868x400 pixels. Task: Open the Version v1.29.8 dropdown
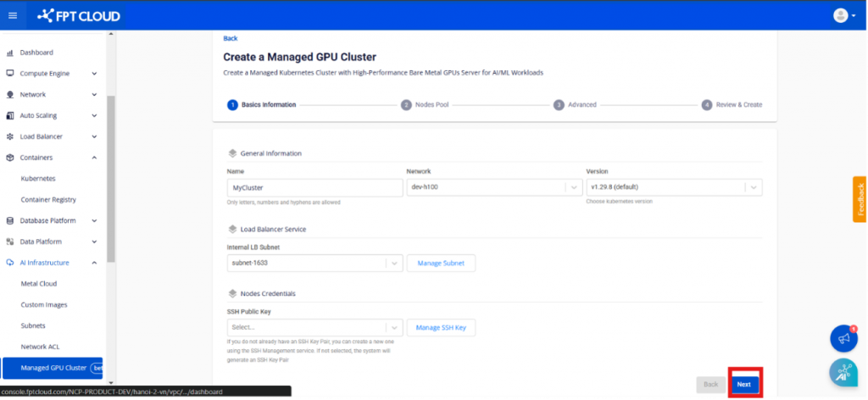coord(674,187)
